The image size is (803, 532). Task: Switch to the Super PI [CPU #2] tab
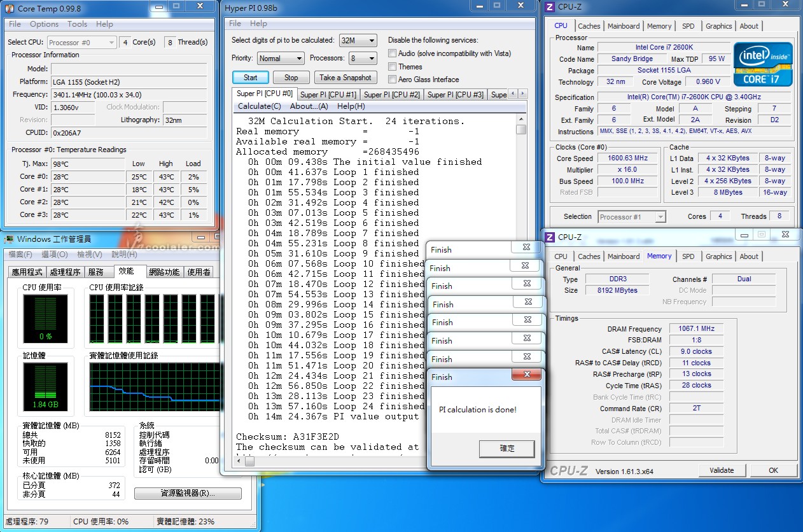tap(392, 95)
